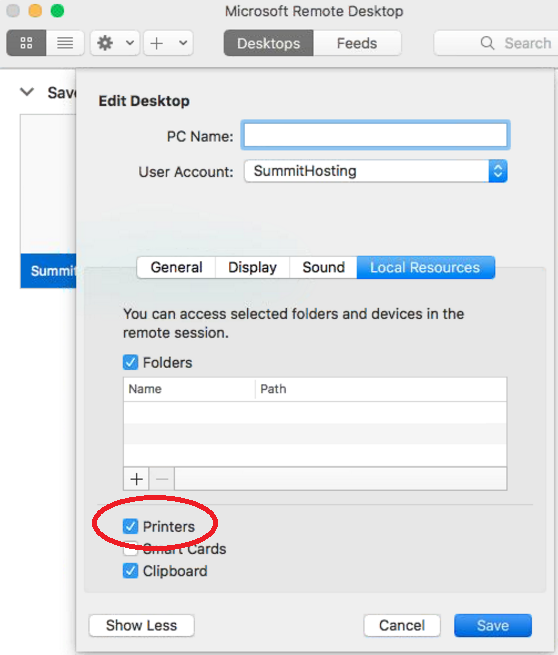The width and height of the screenshot is (558, 655).
Task: Uncheck the Folders checkbox
Action: (x=130, y=362)
